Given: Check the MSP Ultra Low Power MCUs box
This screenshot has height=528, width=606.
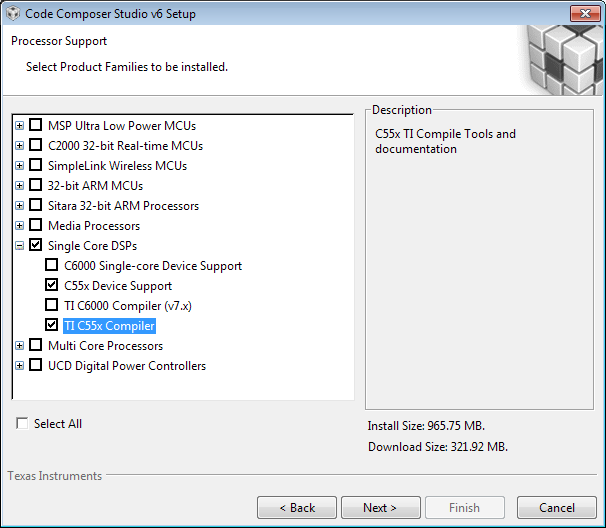Looking at the screenshot, I should [x=36, y=125].
